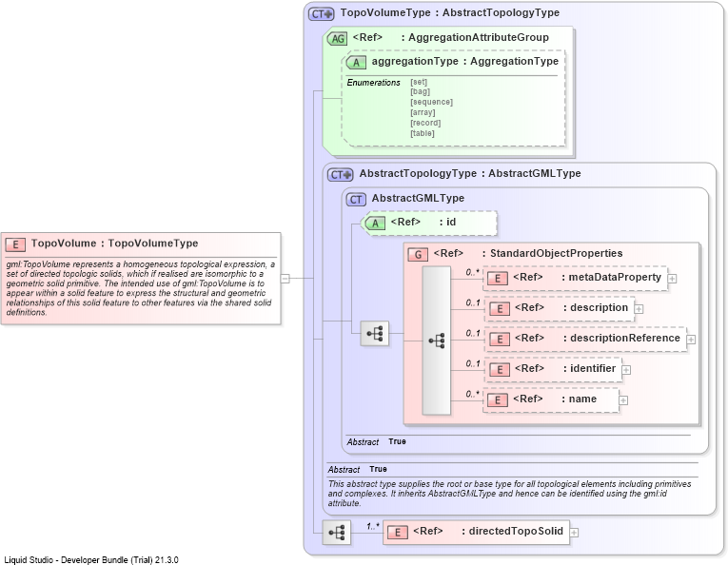
Task: Click the G icon of StandardObjectProperties
Action: coord(418,254)
